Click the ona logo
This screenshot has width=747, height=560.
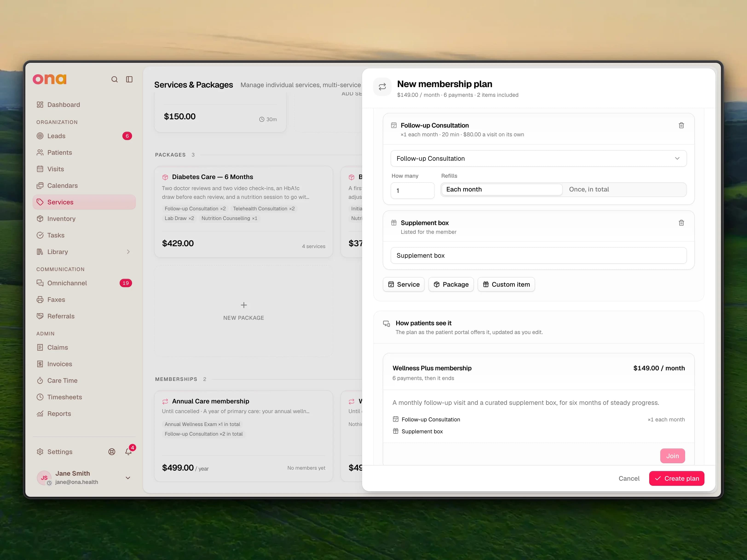click(x=50, y=79)
